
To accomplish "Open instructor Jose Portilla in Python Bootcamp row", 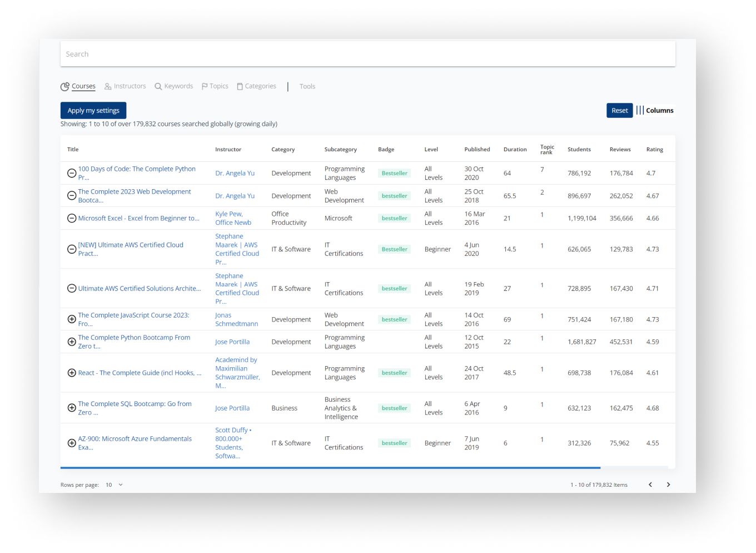I will pyautogui.click(x=232, y=342).
